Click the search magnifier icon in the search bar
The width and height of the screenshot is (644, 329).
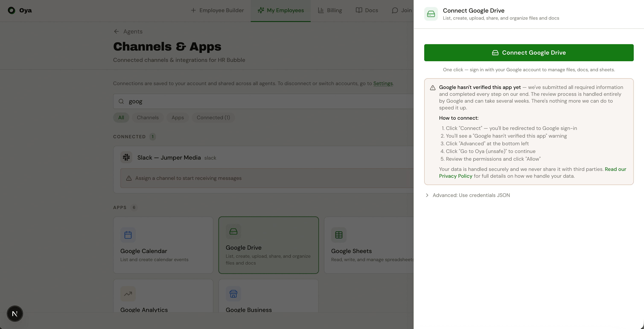click(x=121, y=101)
